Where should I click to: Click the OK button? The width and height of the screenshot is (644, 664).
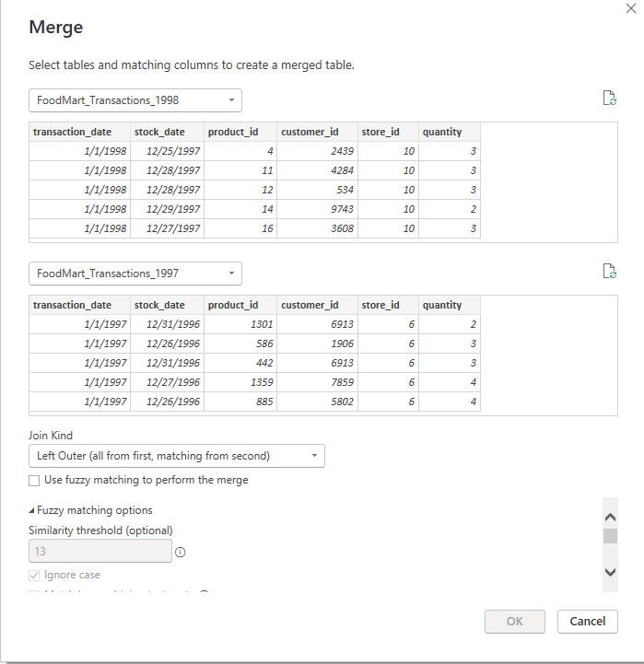tap(515, 622)
